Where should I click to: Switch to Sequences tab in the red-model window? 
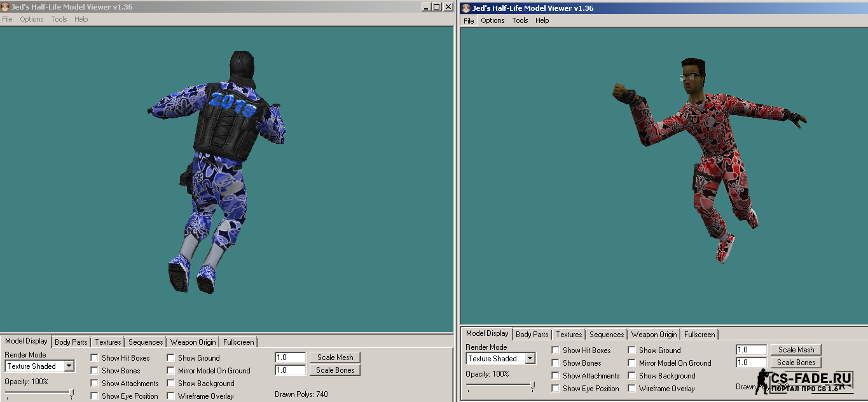[607, 335]
